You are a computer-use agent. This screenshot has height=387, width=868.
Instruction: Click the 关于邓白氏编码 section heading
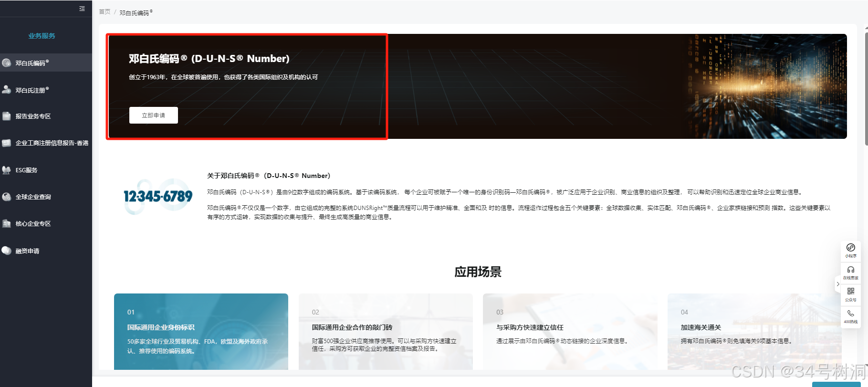point(269,176)
